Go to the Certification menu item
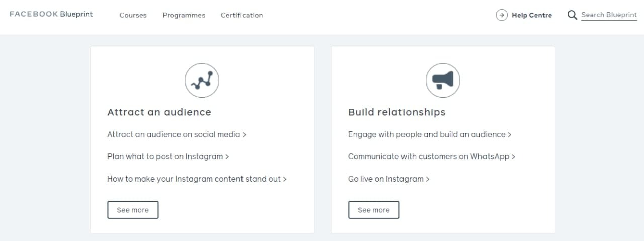The width and height of the screenshot is (644, 241). click(242, 15)
